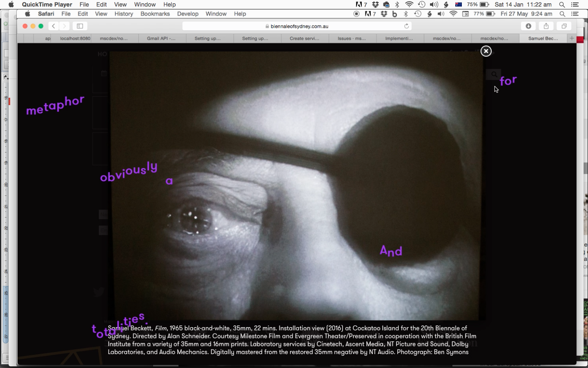Click the Apple logo in the Safari menu bar
The height and width of the screenshot is (368, 588).
tap(27, 14)
